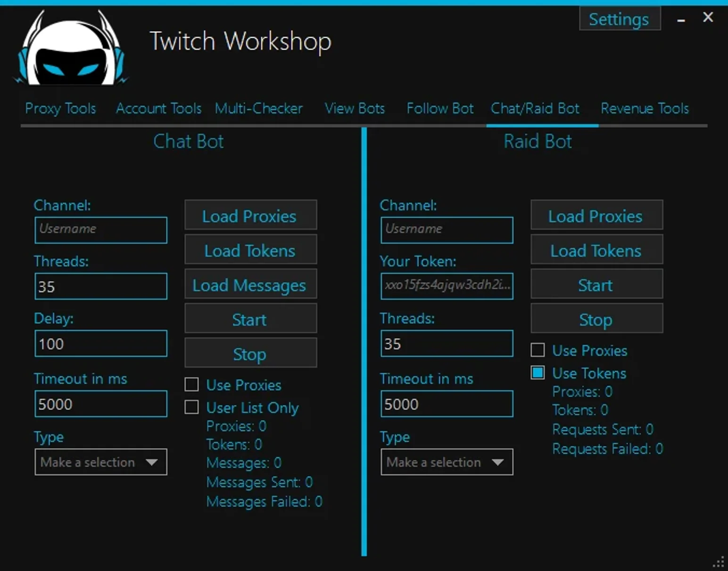
Task: Minimize the Twitch Workshop window
Action: (x=681, y=20)
